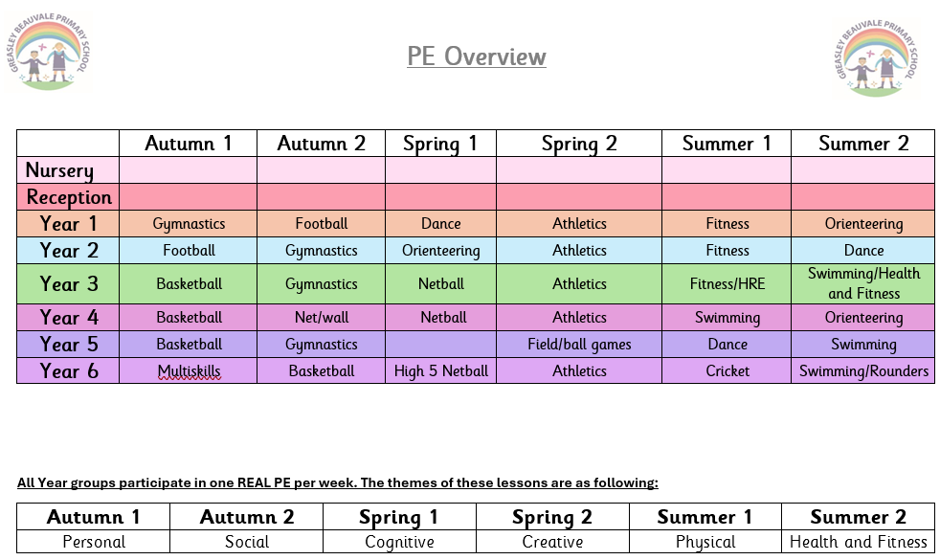Select the empty Year 5 Spring 1 cell
This screenshot has height=560, width=940.
tap(440, 345)
